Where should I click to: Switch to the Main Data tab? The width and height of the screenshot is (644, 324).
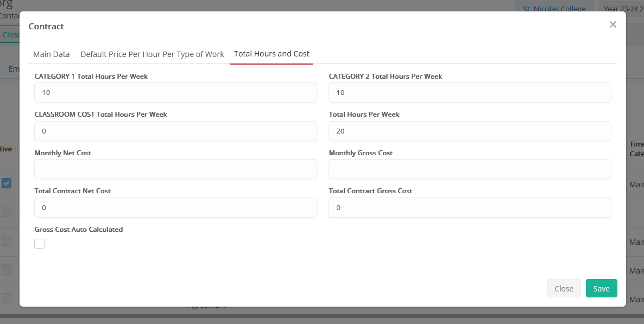tap(52, 54)
